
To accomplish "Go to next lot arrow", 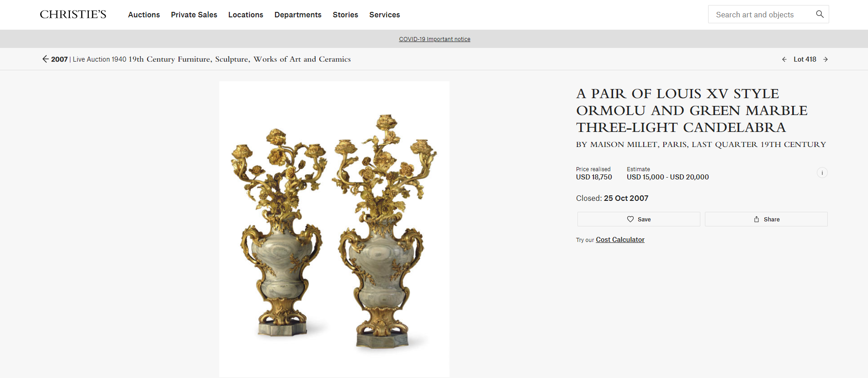I will click(x=826, y=59).
